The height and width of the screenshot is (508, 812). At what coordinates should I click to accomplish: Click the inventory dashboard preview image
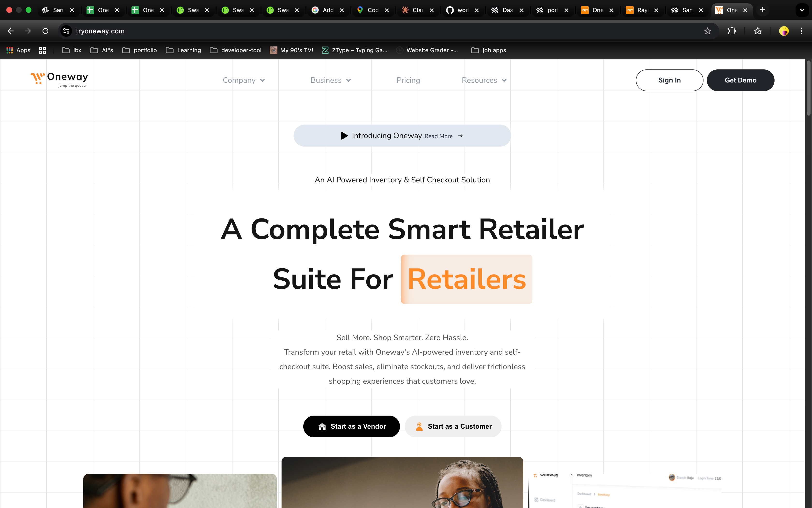pos(625,491)
